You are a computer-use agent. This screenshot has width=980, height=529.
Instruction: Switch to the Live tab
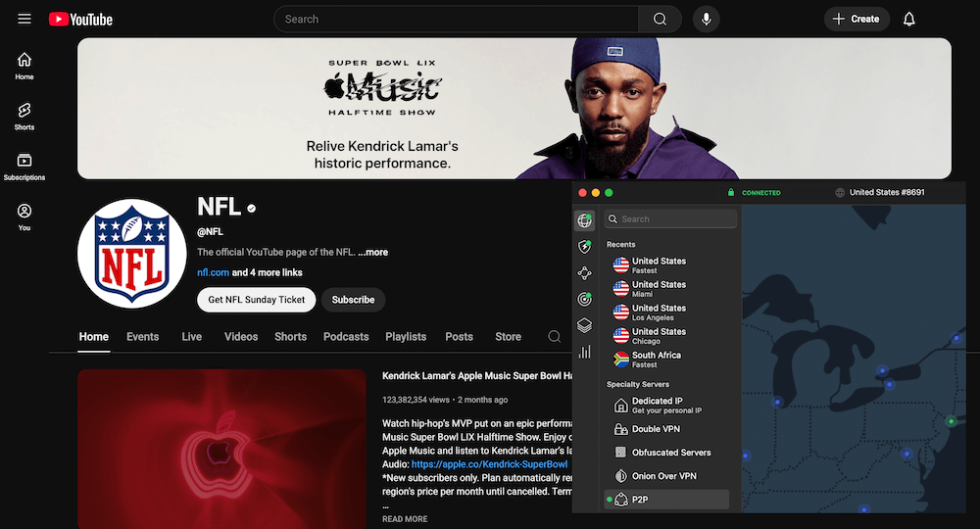click(x=192, y=337)
